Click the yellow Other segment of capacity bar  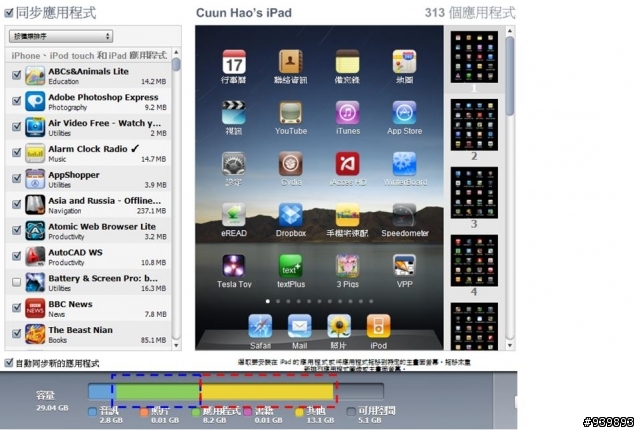[x=267, y=391]
